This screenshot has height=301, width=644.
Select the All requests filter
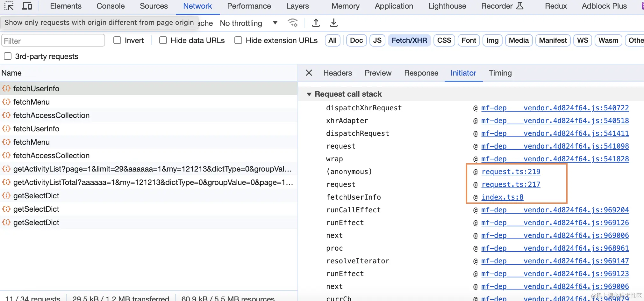332,40
